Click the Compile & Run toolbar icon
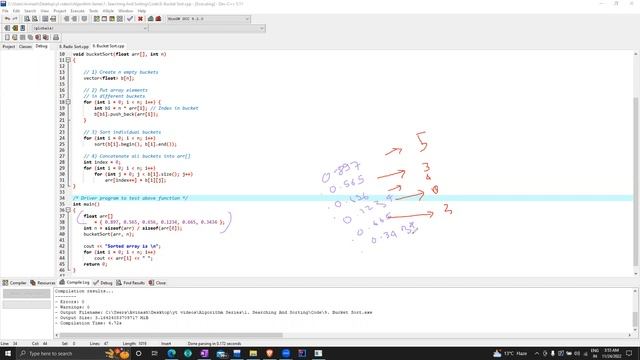640x360 pixels. tap(112, 19)
